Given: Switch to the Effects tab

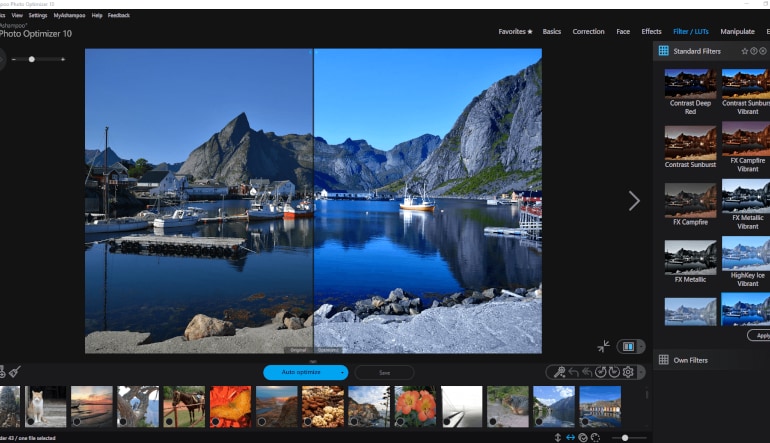Looking at the screenshot, I should pos(651,31).
